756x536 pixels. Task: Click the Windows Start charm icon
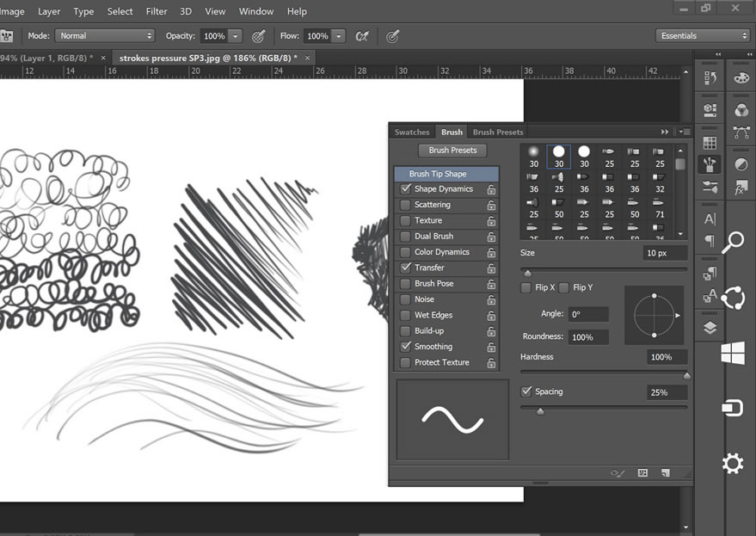tap(732, 353)
